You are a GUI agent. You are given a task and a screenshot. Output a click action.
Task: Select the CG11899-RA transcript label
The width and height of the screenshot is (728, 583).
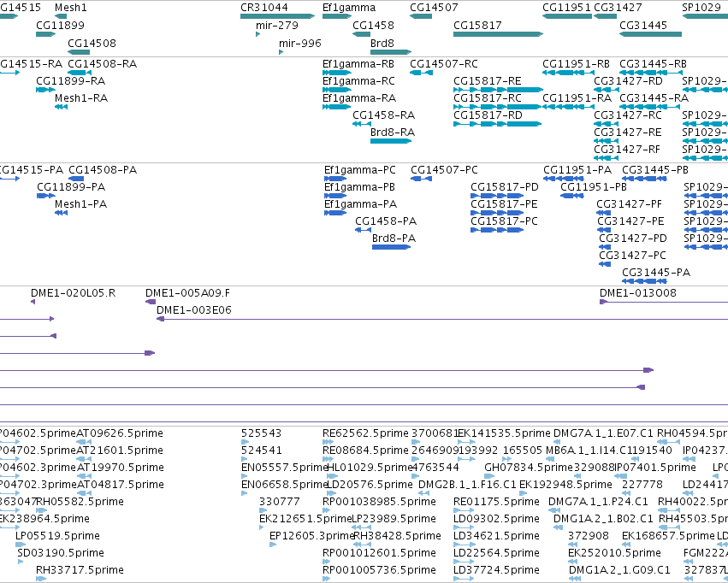coord(70,81)
